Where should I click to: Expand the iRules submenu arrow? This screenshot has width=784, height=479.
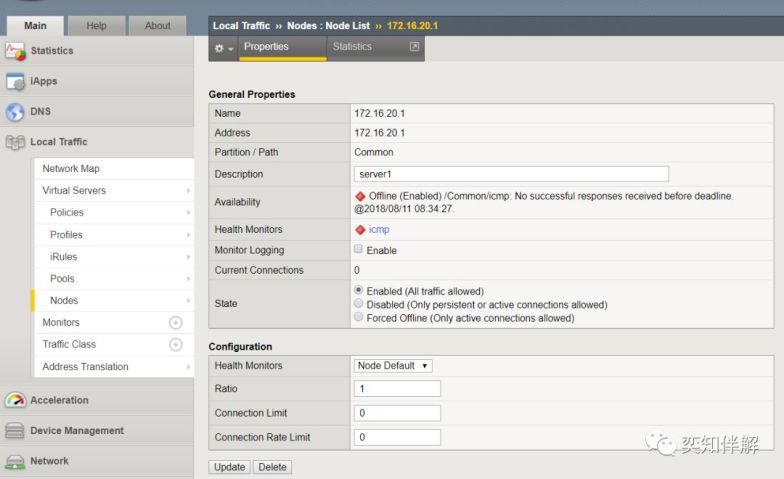pyautogui.click(x=188, y=256)
